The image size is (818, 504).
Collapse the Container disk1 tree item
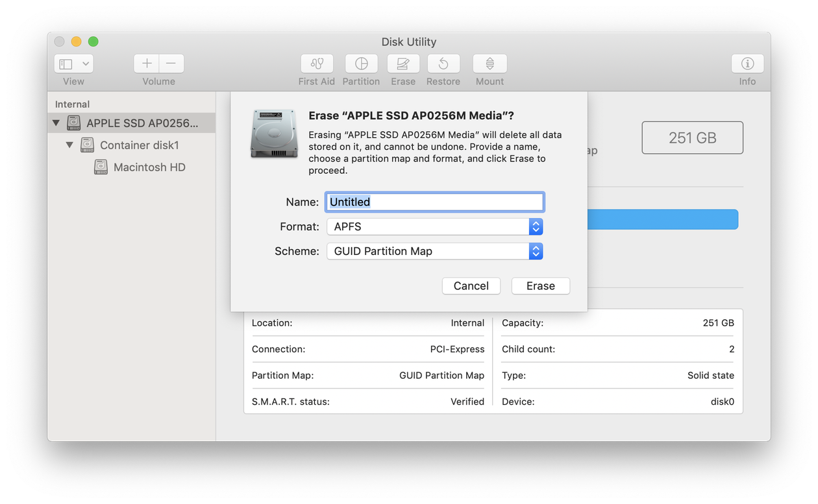point(69,145)
